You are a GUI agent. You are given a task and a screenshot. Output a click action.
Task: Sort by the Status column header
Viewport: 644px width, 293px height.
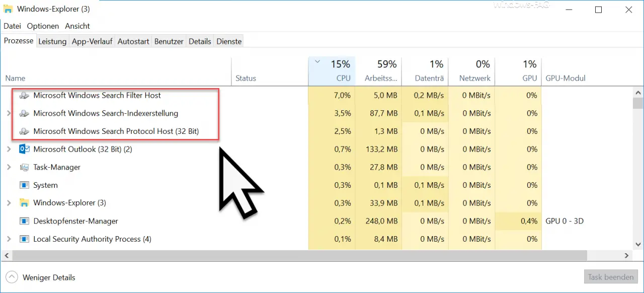point(270,71)
